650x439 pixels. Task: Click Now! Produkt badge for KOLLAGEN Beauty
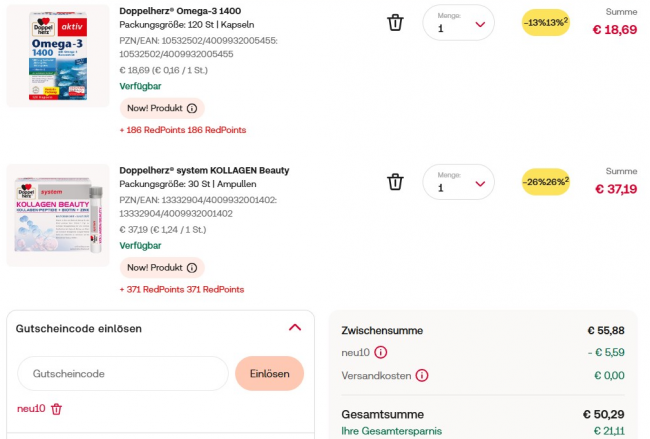click(152, 267)
